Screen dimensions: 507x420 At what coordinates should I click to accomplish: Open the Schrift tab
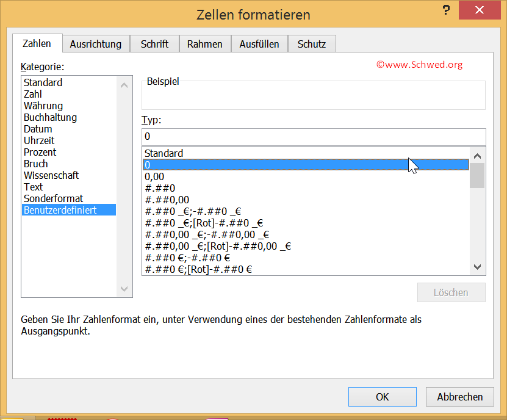154,43
